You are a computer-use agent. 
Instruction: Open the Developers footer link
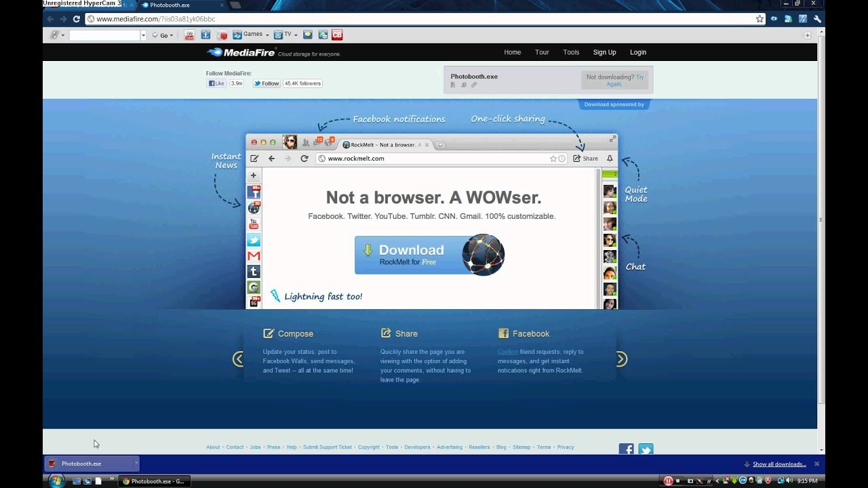(x=417, y=447)
